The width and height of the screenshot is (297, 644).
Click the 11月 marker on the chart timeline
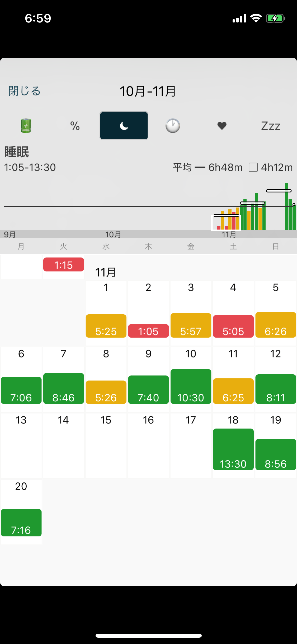[x=229, y=234]
